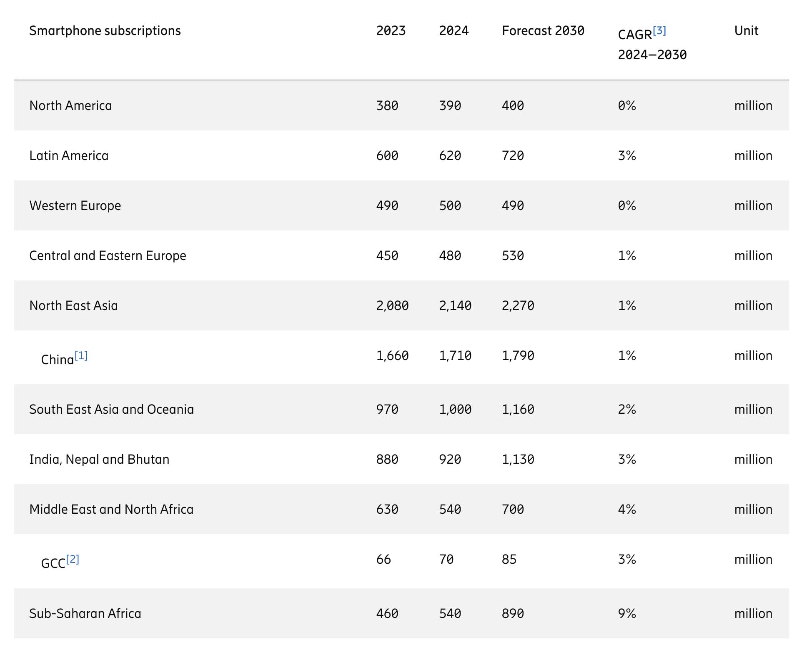Image resolution: width=812 pixels, height=665 pixels.
Task: Click the Smartphone subscriptions column header
Action: [105, 30]
